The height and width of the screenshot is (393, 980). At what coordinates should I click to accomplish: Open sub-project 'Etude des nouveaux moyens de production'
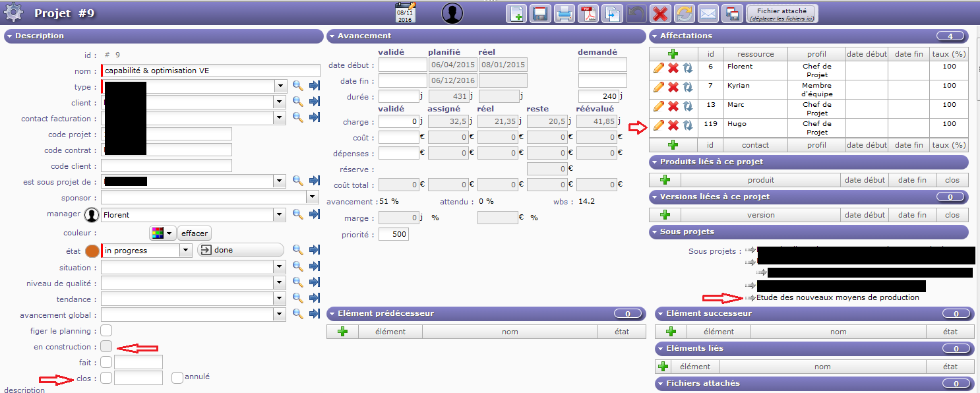coord(838,297)
